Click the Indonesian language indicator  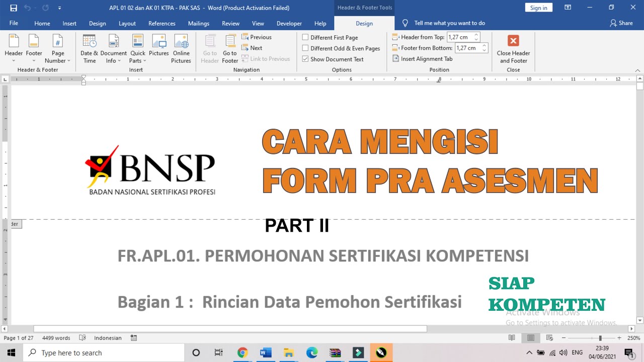coord(108,338)
